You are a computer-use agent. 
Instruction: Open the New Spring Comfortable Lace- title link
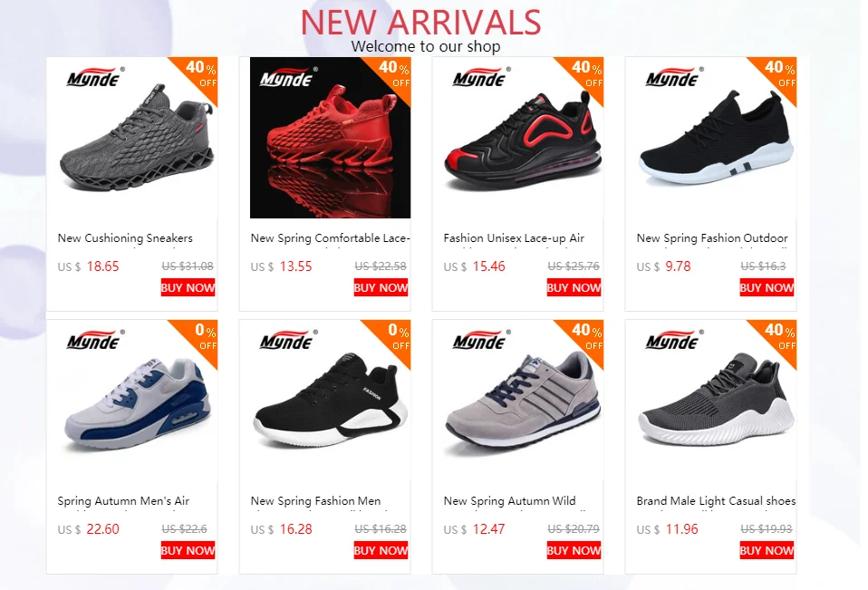[330, 238]
